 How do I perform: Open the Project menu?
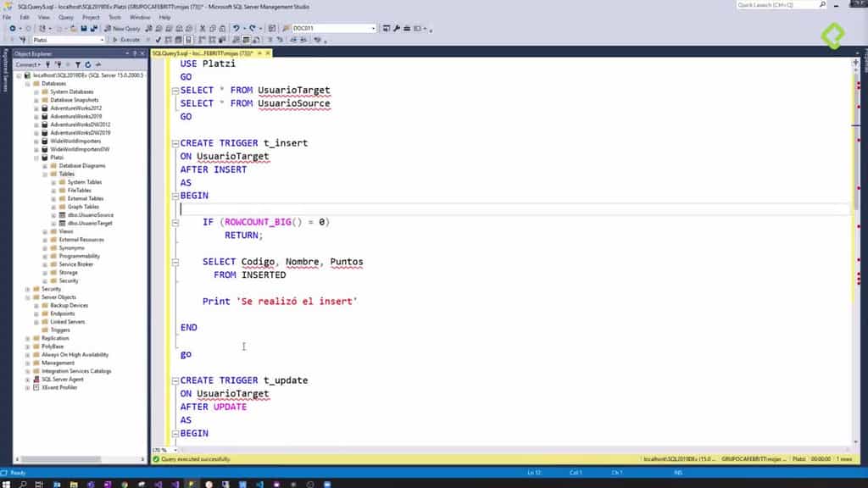(91, 17)
